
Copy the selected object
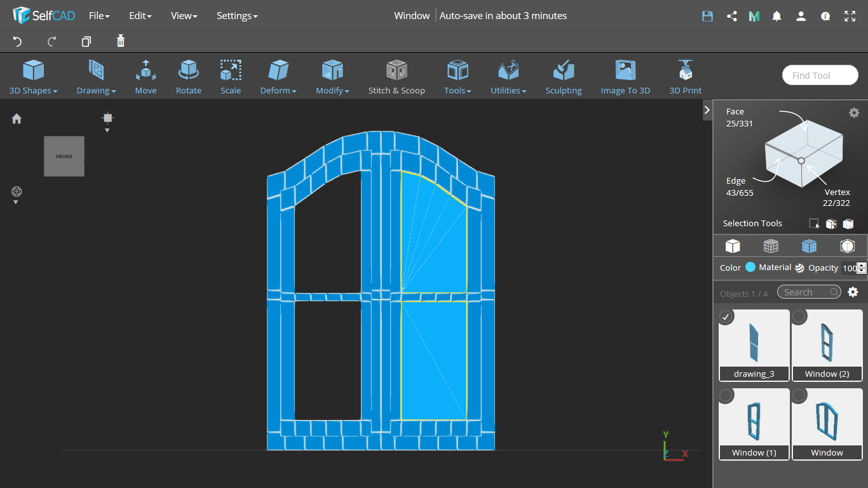[86, 41]
